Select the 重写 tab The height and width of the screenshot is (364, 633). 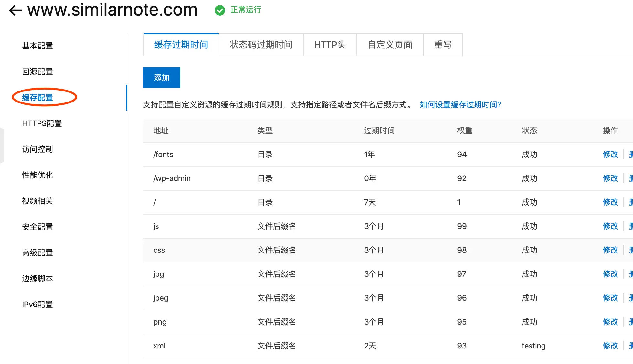click(442, 45)
